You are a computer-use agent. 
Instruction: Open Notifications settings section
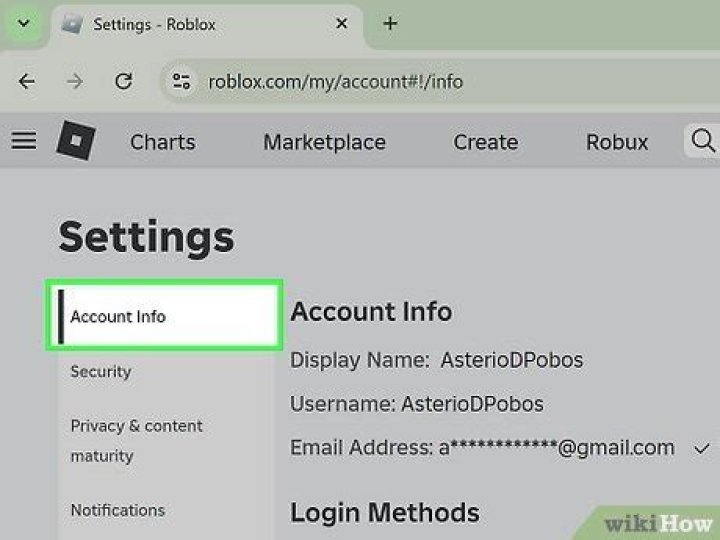click(117, 510)
